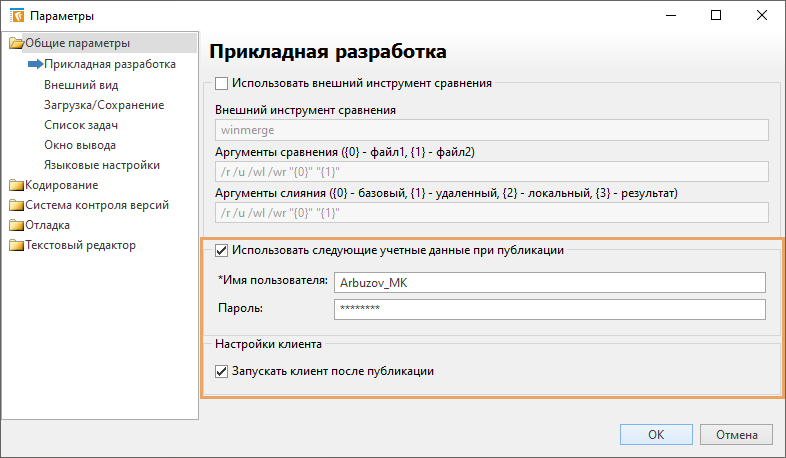
Task: Click the Отмена button
Action: coord(736,435)
